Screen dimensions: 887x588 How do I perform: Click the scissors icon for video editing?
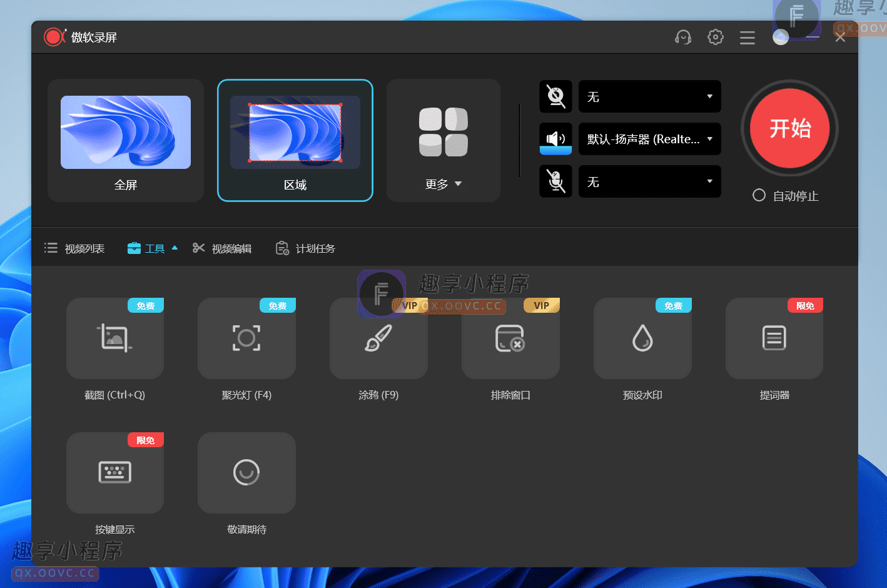[x=199, y=248]
